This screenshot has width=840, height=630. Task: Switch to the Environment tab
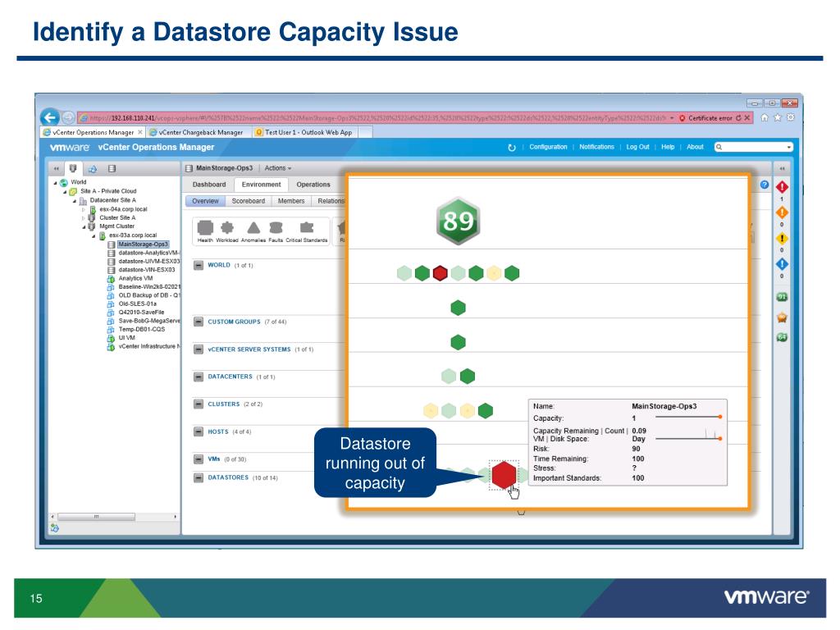click(x=261, y=185)
